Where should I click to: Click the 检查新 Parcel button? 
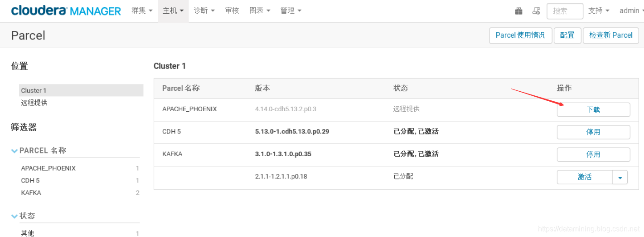611,35
